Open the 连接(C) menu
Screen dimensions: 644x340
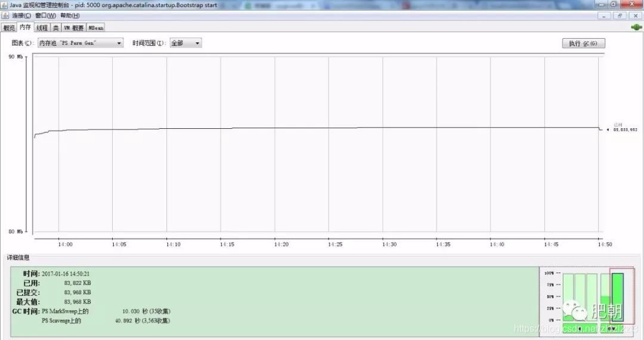(21, 16)
